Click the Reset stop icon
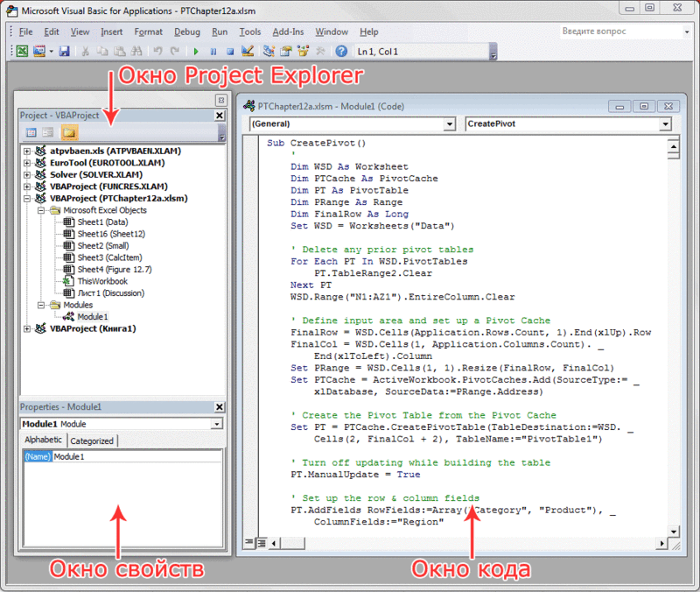This screenshot has height=592, width=700. pyautogui.click(x=230, y=52)
